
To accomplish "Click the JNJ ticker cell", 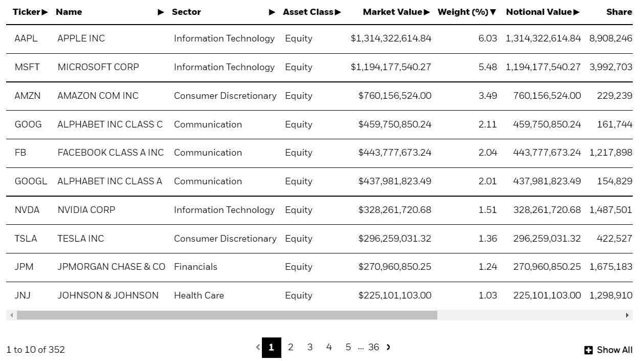I will pos(23,295).
